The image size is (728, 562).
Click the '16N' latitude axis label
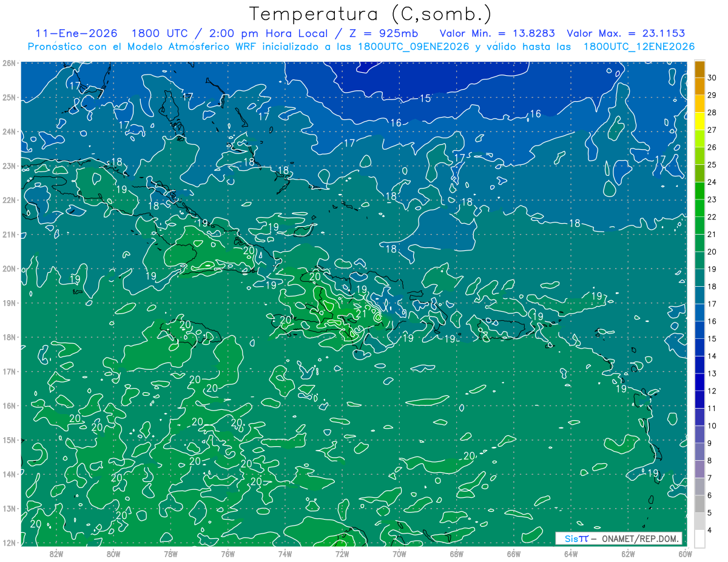click(9, 406)
